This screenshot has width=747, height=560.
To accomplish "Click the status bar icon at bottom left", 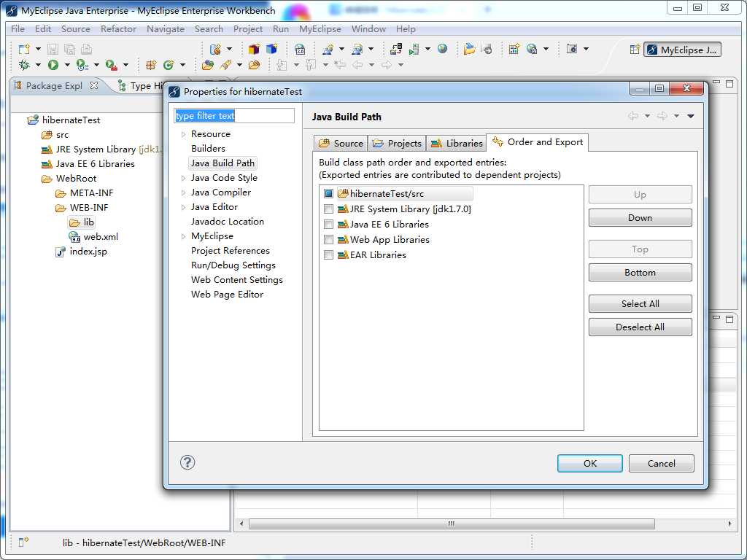I will 23,542.
